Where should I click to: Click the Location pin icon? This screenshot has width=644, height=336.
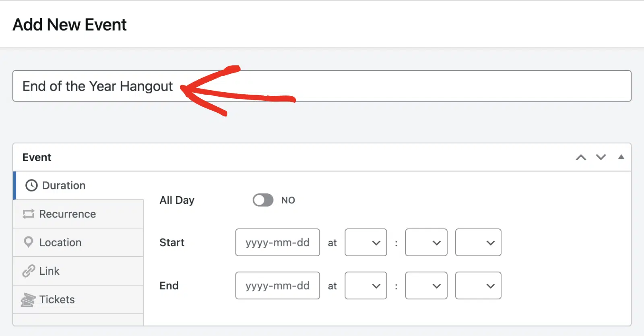coord(29,242)
